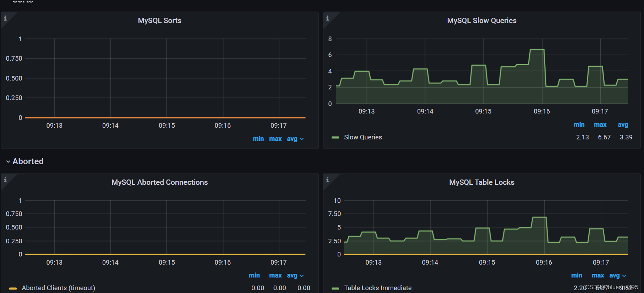Image resolution: width=644 pixels, height=293 pixels.
Task: Sort Table Locks legend by avg
Action: [615, 275]
